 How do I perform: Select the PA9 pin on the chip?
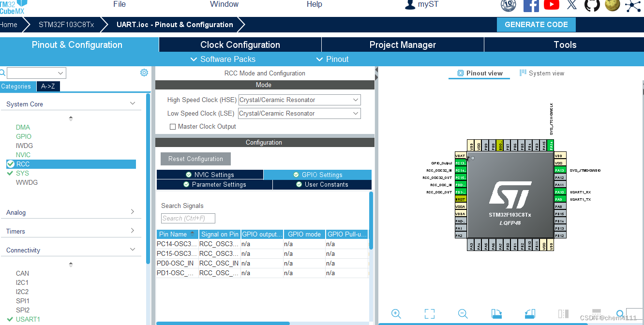pyautogui.click(x=560, y=199)
